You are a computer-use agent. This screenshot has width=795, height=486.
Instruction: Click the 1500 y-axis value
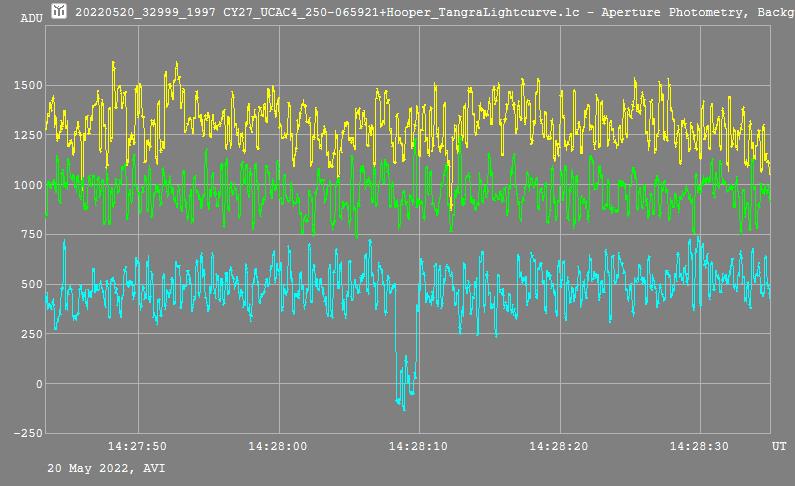[x=28, y=85]
